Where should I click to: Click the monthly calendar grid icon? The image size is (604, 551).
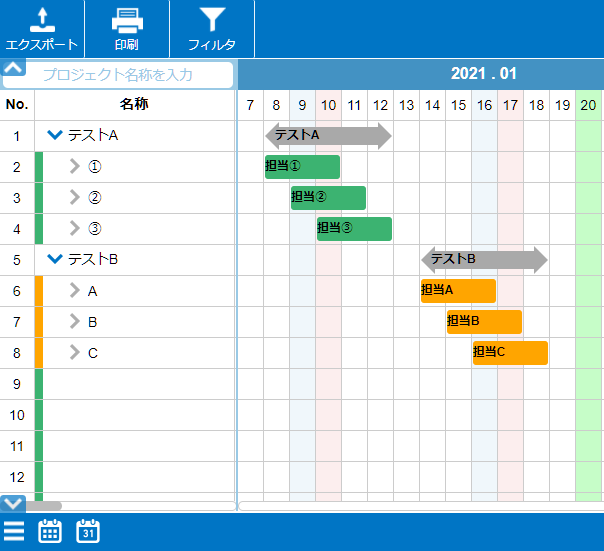coord(50,531)
